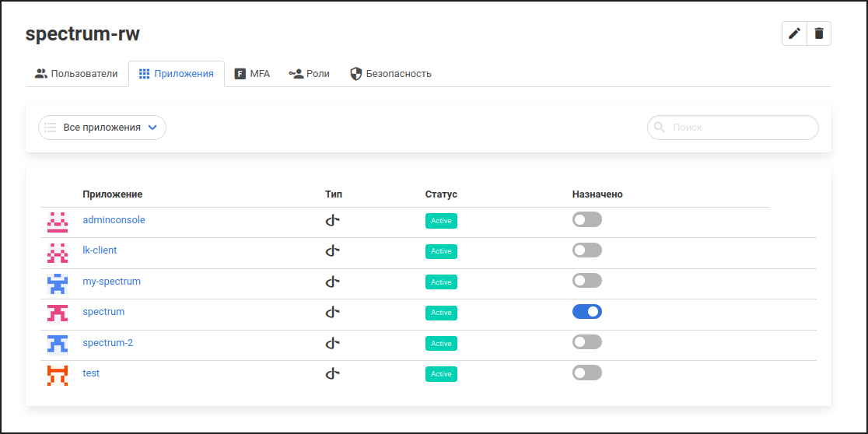Click the type icon in spectrum row
The width and height of the screenshot is (868, 434).
(332, 313)
